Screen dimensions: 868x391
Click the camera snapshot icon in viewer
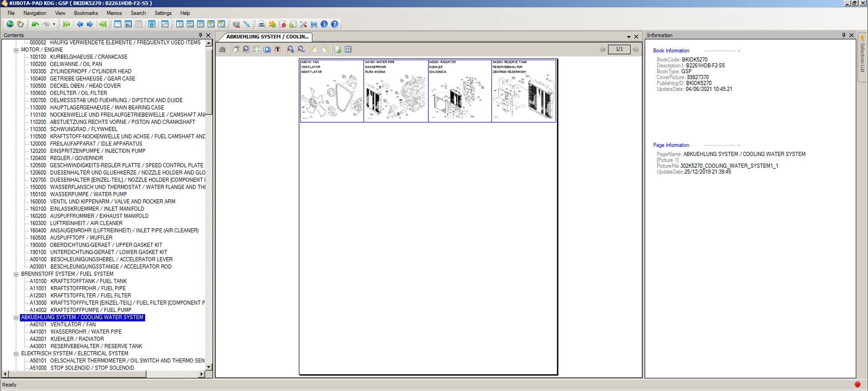pos(267,50)
